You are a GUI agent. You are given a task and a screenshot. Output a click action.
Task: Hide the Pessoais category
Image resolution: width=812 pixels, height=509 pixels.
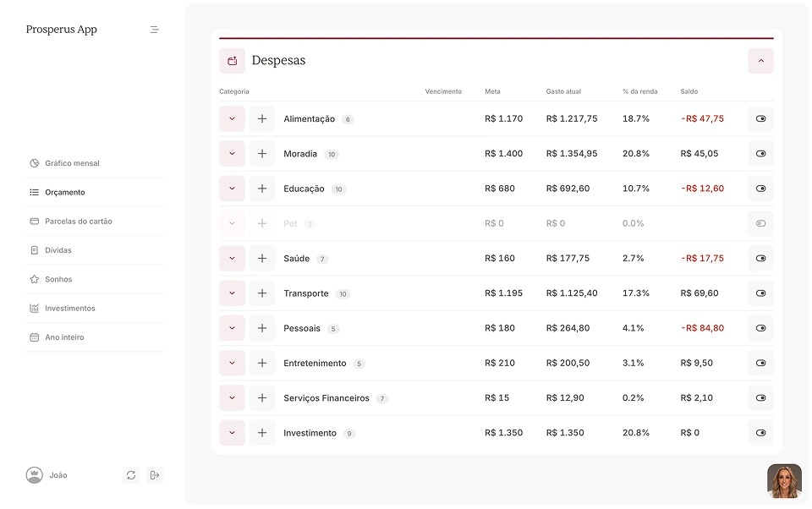point(760,328)
